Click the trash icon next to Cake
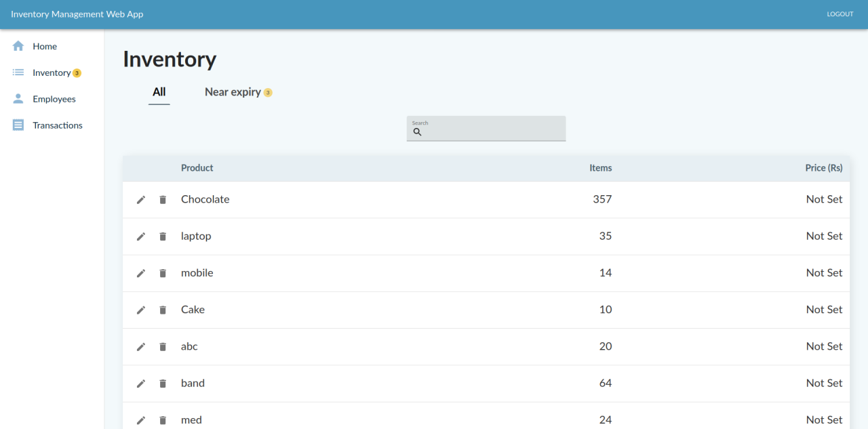 coord(162,310)
